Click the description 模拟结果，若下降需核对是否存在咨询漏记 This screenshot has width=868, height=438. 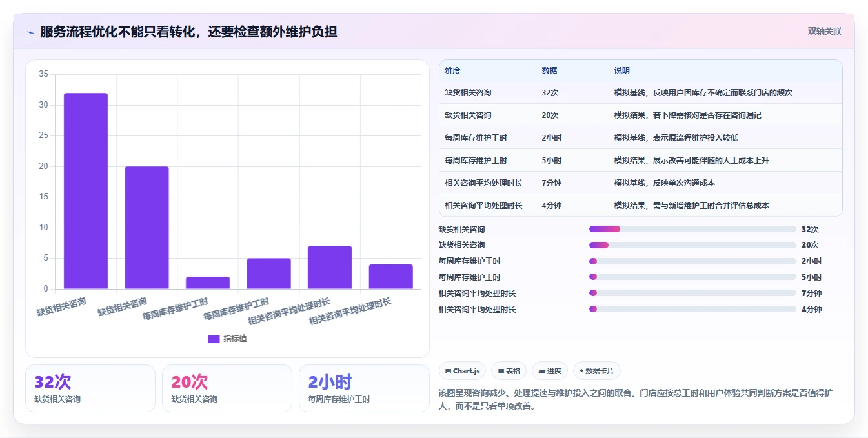pyautogui.click(x=688, y=115)
